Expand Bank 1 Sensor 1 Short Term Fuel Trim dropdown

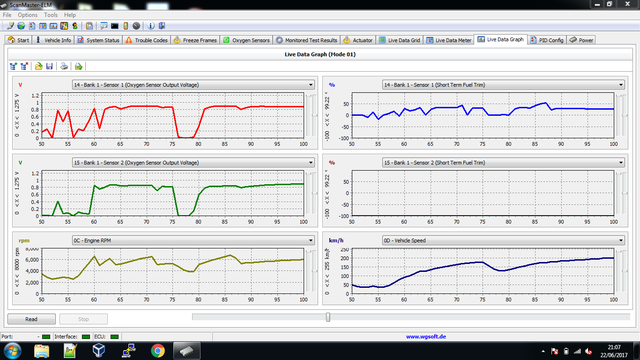pyautogui.click(x=621, y=85)
